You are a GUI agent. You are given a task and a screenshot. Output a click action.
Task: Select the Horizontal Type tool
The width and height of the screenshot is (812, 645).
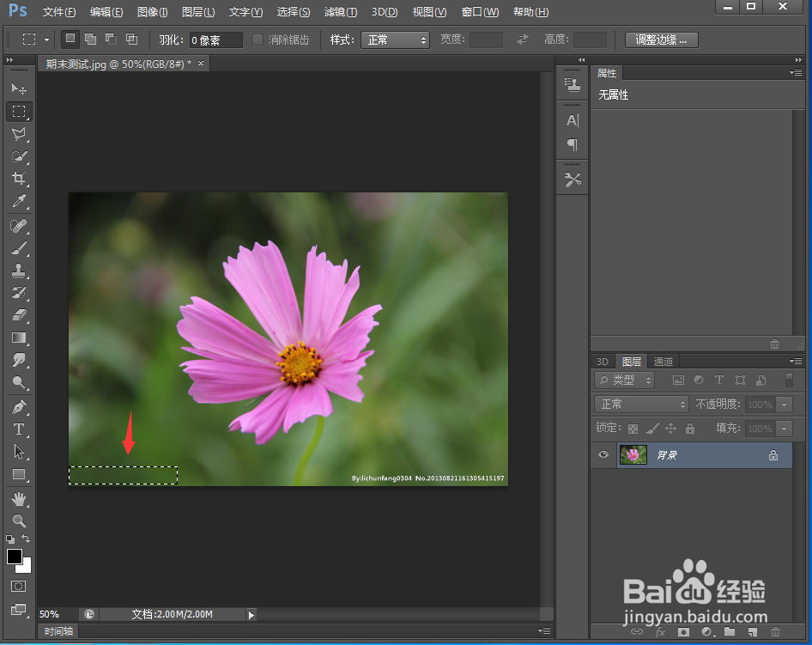coord(19,429)
